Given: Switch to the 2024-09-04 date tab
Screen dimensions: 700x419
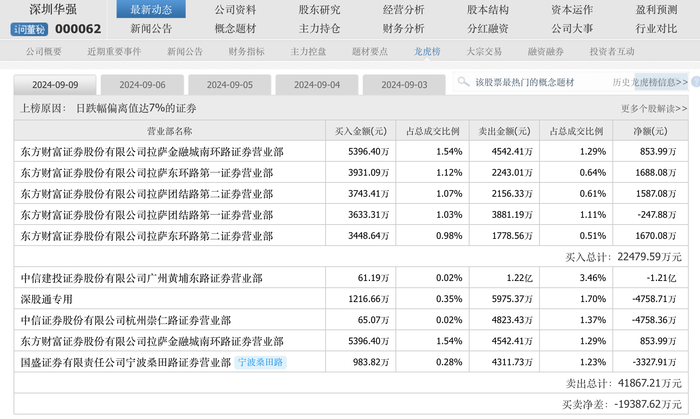Looking at the screenshot, I should pyautogui.click(x=317, y=85).
